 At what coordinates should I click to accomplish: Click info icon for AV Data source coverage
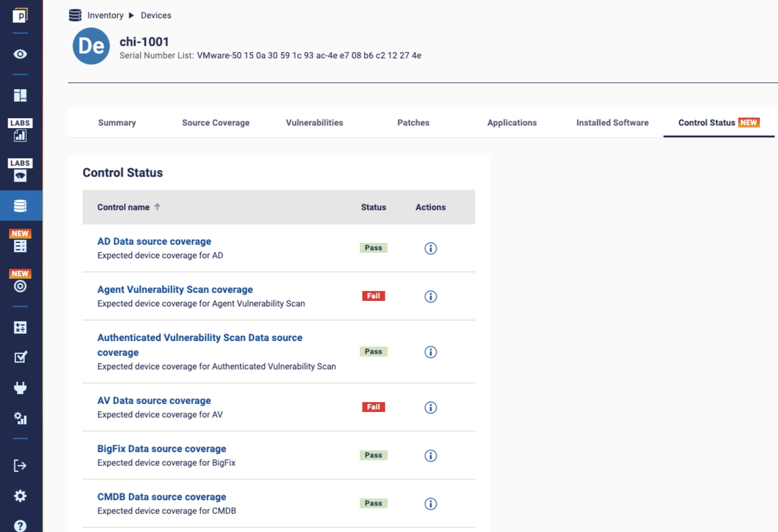click(x=431, y=408)
